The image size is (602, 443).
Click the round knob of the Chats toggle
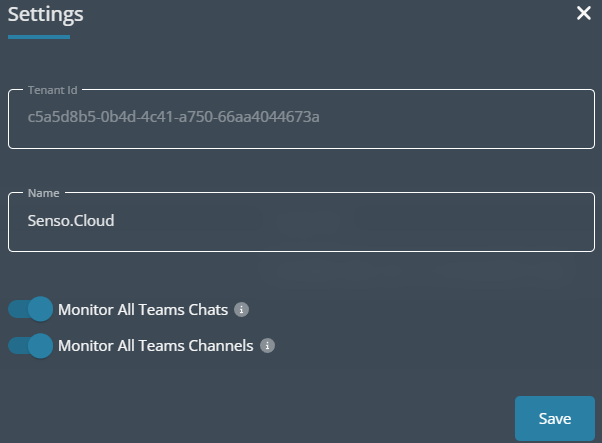pyautogui.click(x=40, y=309)
